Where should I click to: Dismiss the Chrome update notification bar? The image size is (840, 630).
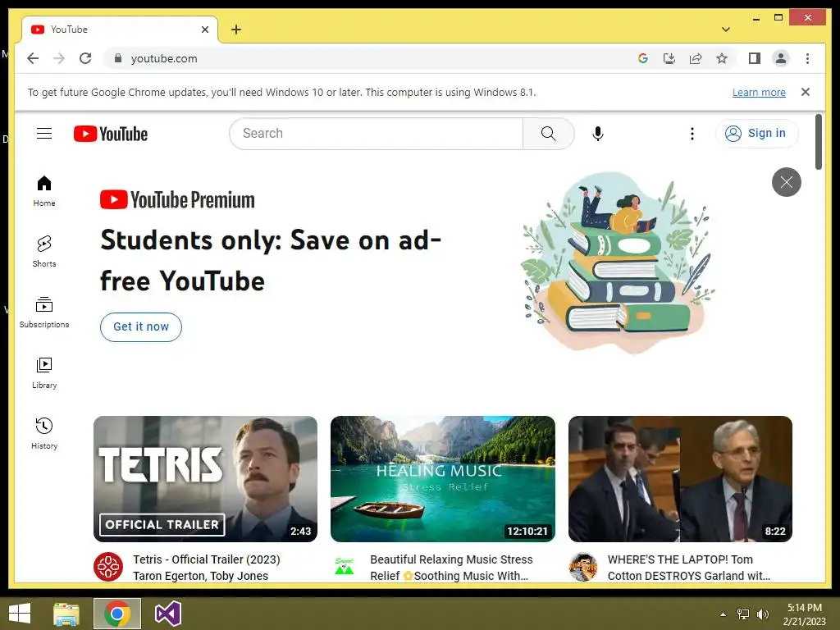[806, 92]
